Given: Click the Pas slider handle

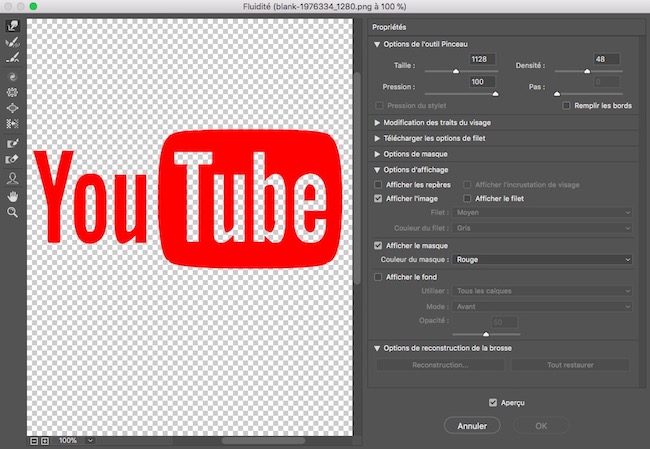Looking at the screenshot, I should click(x=557, y=94).
